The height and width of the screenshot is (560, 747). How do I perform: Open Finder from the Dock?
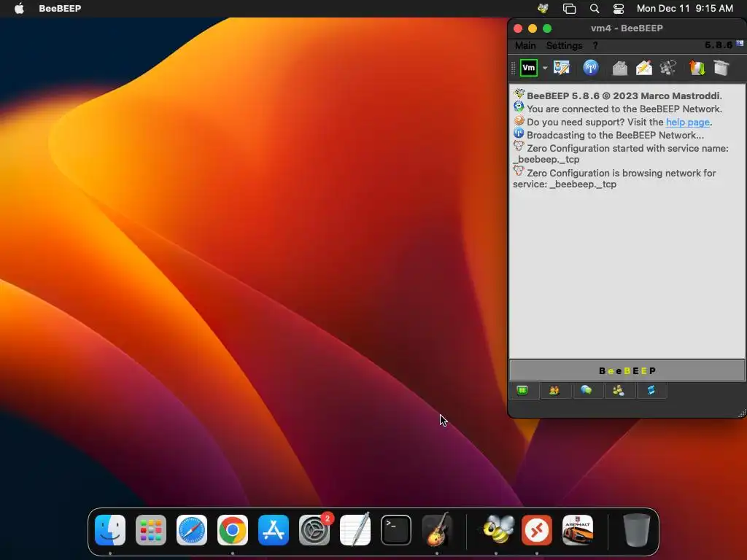tap(110, 530)
